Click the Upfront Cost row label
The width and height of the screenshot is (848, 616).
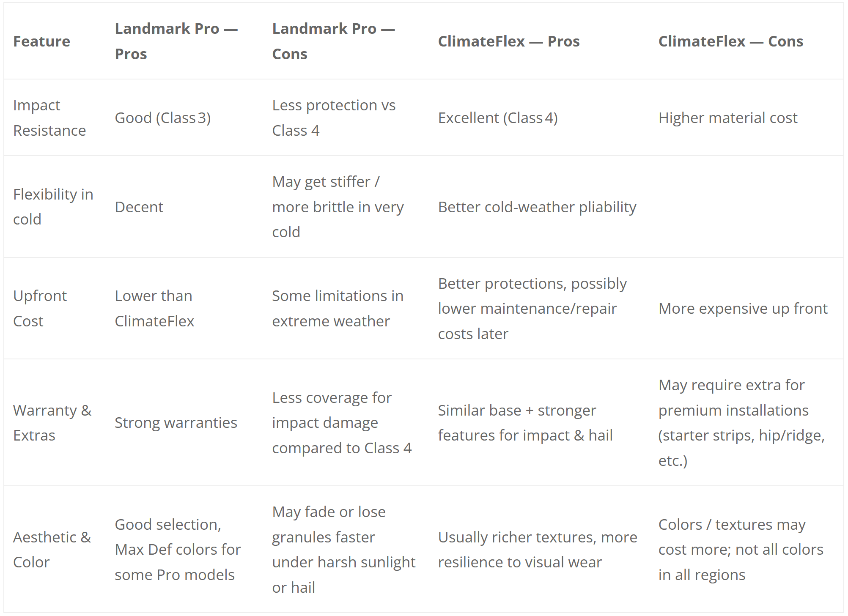point(40,308)
